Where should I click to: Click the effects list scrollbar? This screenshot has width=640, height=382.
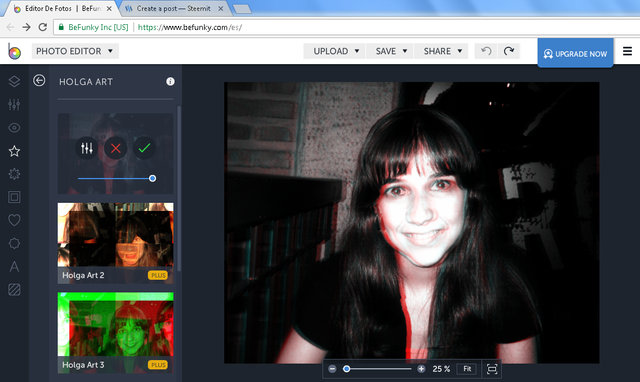(x=179, y=188)
